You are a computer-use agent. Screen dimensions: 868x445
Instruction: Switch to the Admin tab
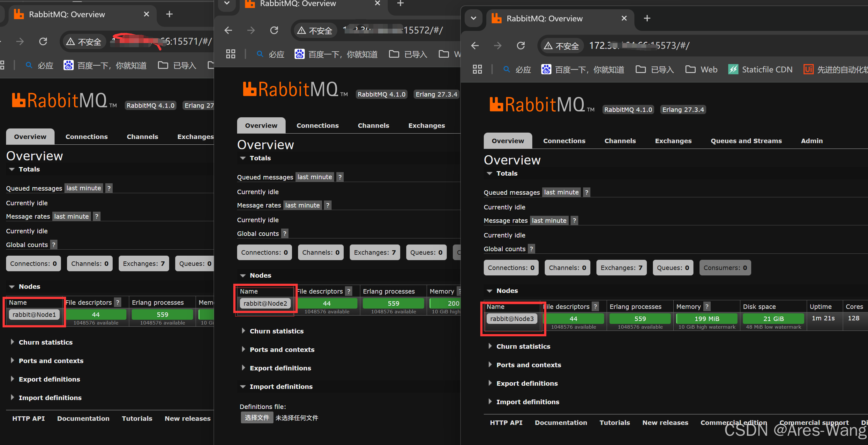[812, 141]
